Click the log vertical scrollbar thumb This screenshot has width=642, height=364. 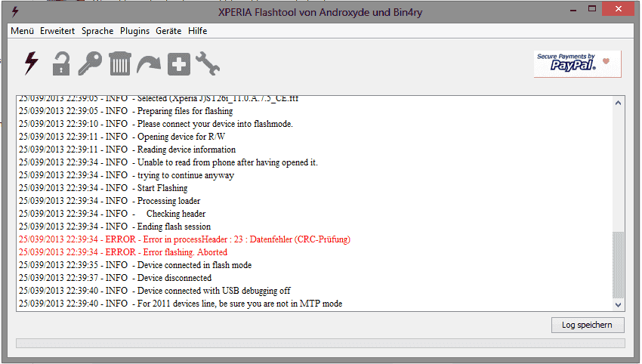click(x=619, y=265)
